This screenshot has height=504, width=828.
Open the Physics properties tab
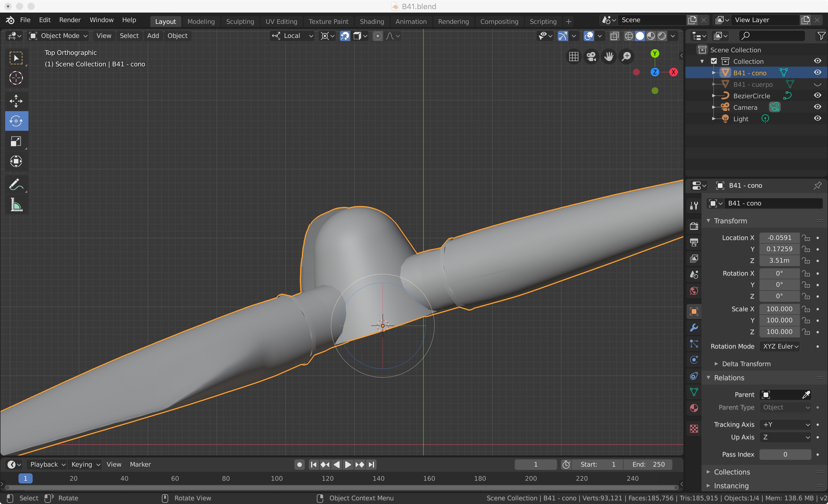[694, 360]
